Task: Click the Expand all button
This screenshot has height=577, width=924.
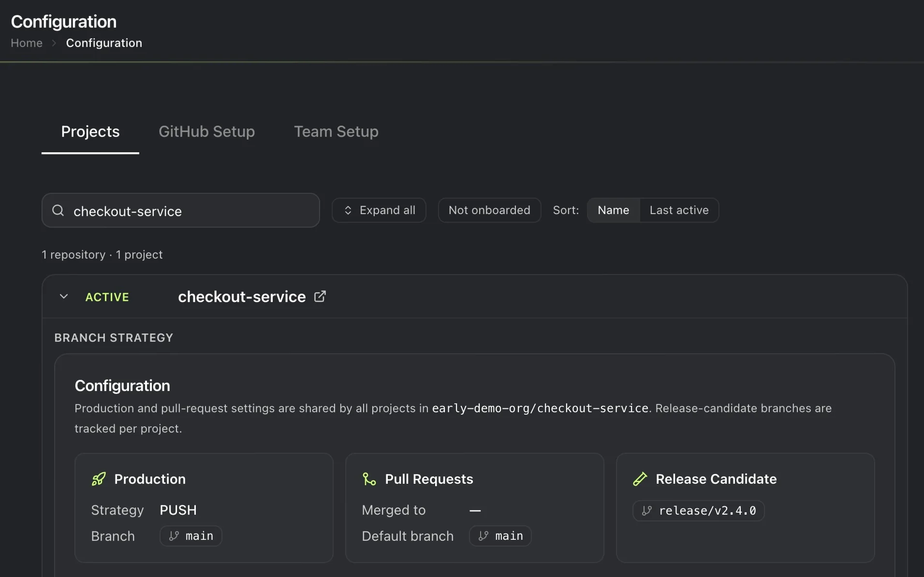Action: tap(379, 210)
